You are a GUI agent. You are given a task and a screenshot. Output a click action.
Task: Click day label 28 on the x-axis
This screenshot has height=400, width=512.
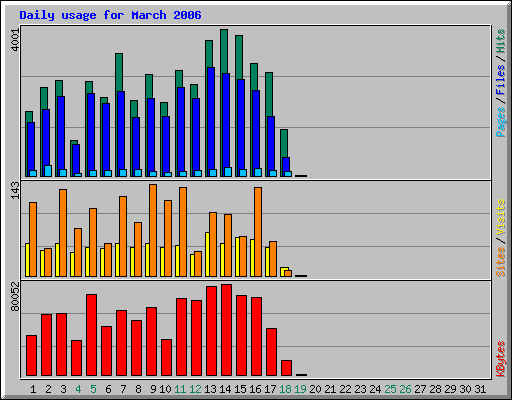point(435,389)
